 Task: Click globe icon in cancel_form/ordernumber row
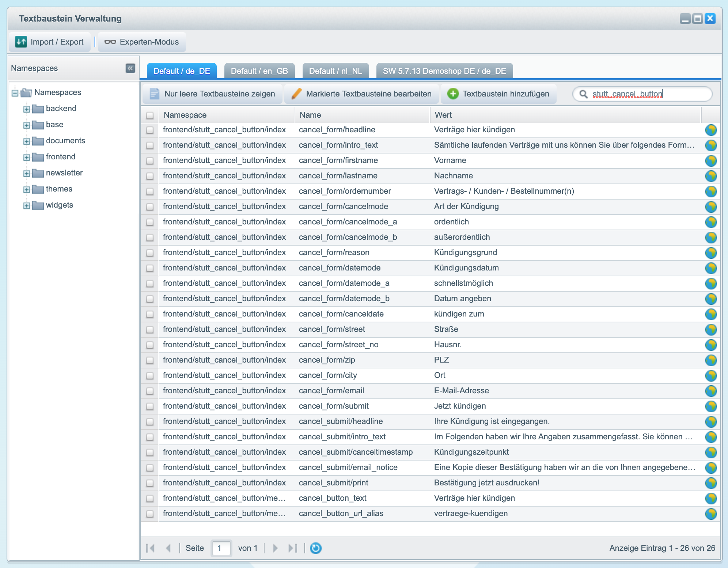711,191
